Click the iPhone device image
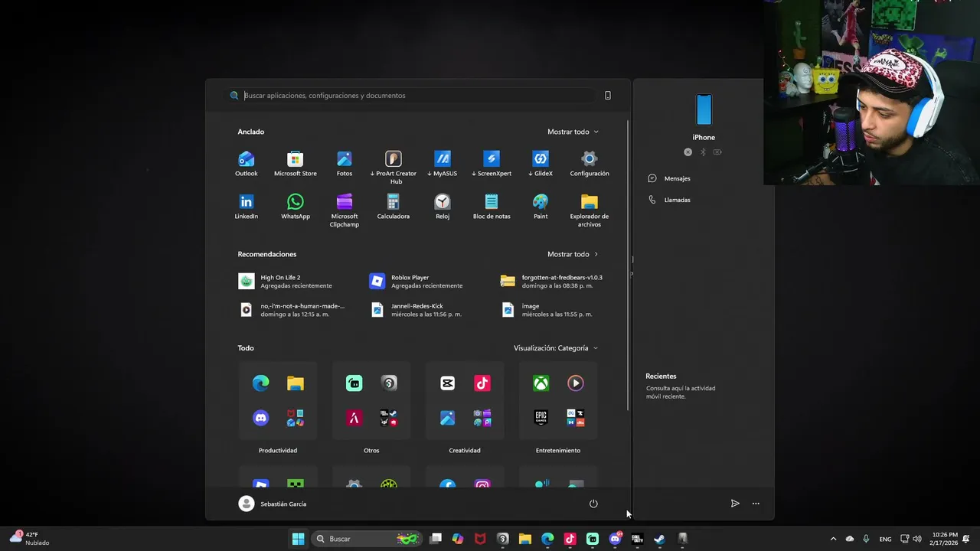The height and width of the screenshot is (551, 980). click(x=704, y=110)
